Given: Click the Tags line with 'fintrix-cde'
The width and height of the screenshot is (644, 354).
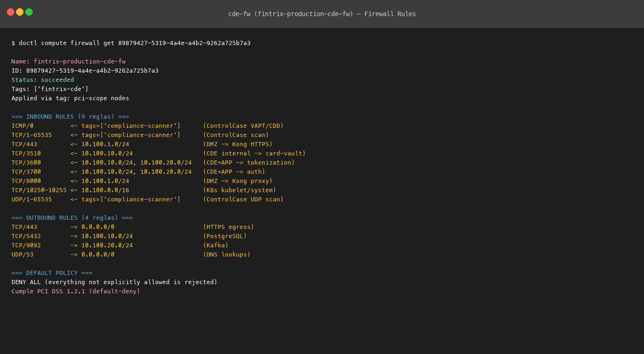Looking at the screenshot, I should (50, 89).
